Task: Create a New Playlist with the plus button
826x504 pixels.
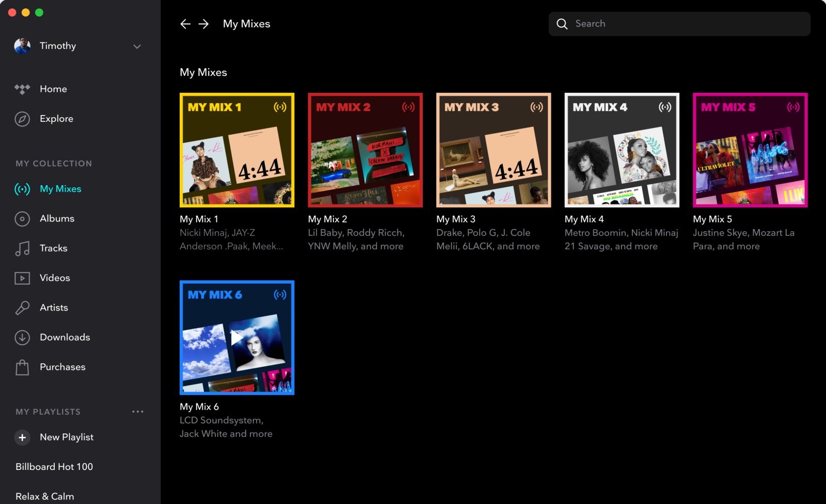Action: point(22,437)
